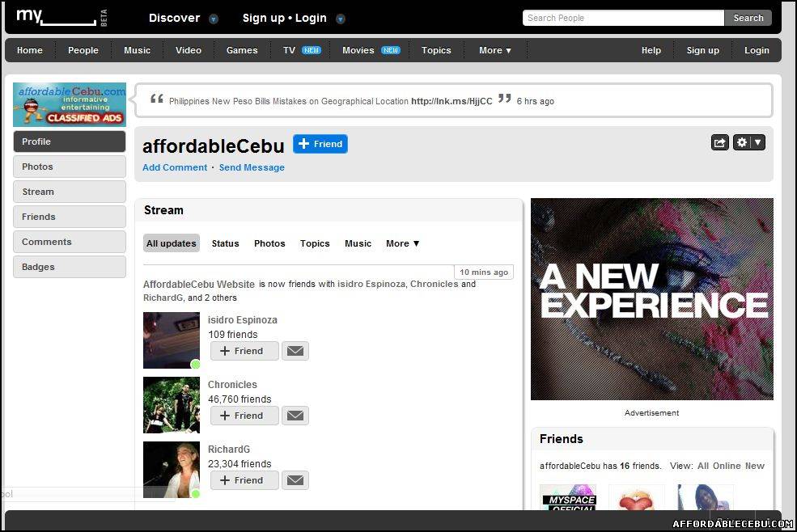This screenshot has width=797, height=532.
Task: Expand the Discover dropdown arrow
Action: click(214, 19)
